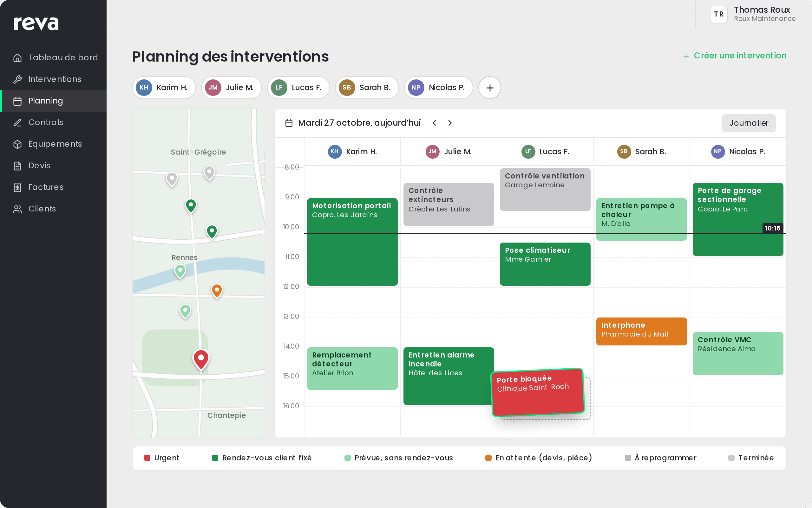Click the calendar icon beside Mardi 27 octobre
This screenshot has width=812, height=508.
coord(289,123)
